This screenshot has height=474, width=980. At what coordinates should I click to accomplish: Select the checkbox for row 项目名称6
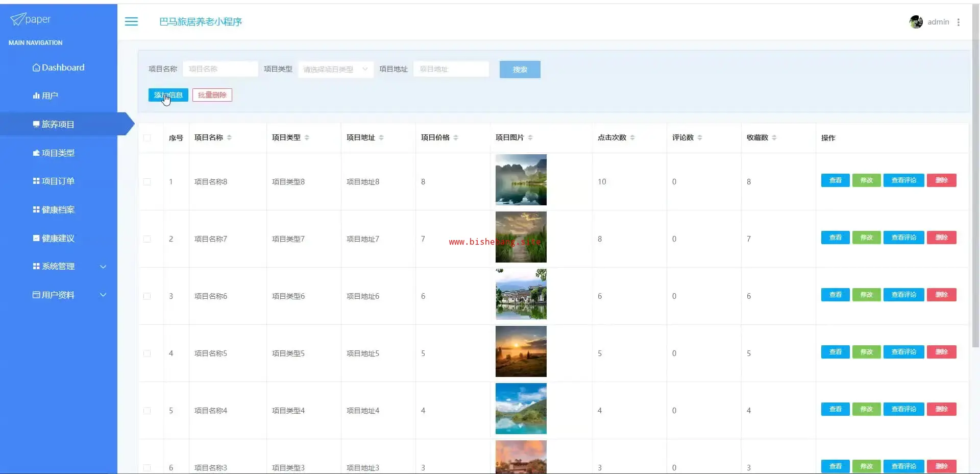[x=147, y=296]
